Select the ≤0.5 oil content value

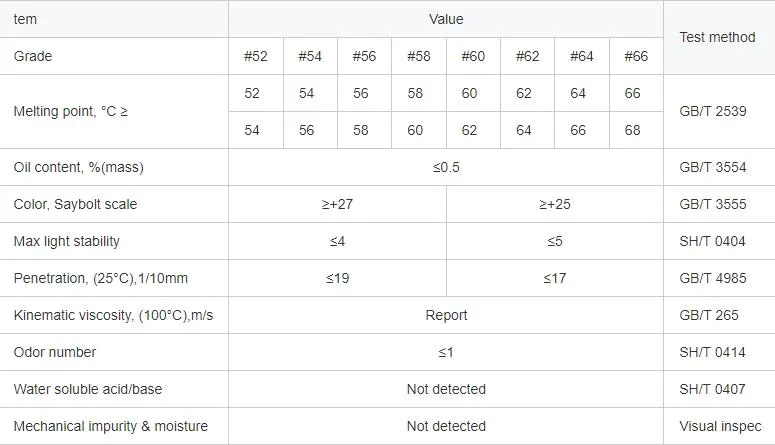pyautogui.click(x=446, y=167)
